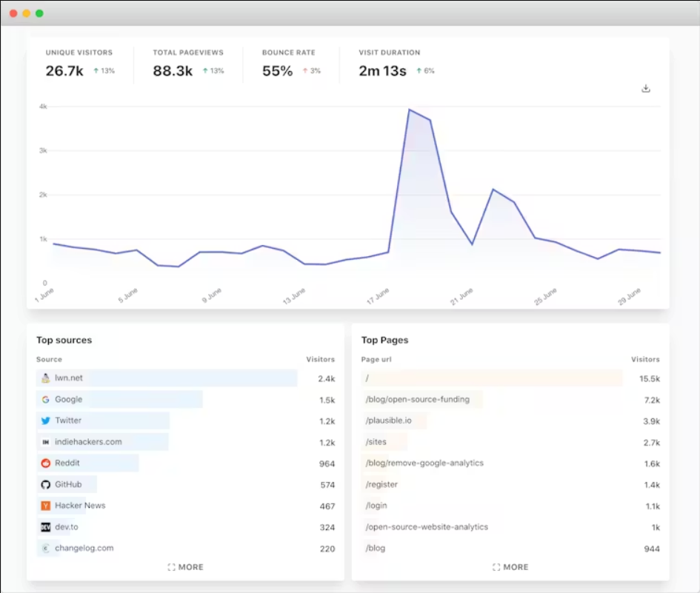Click the indiehackers.com source icon
Image resolution: width=700 pixels, height=593 pixels.
click(x=45, y=442)
